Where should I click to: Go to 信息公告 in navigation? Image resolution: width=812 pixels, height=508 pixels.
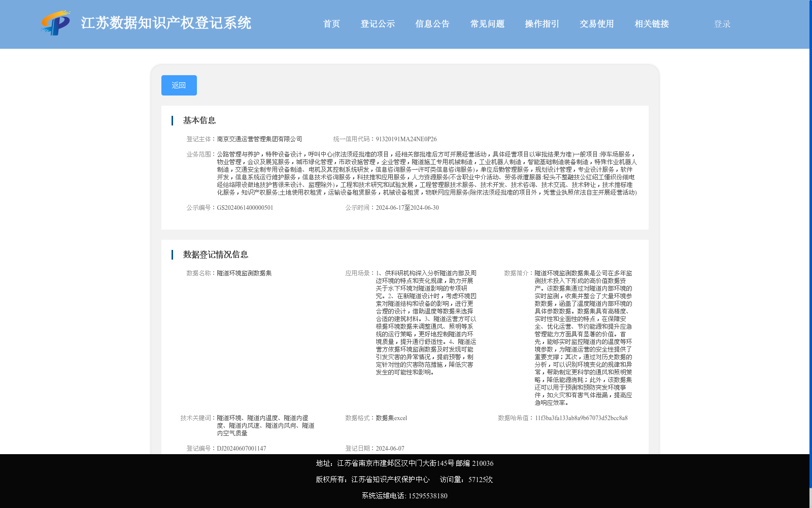(432, 24)
